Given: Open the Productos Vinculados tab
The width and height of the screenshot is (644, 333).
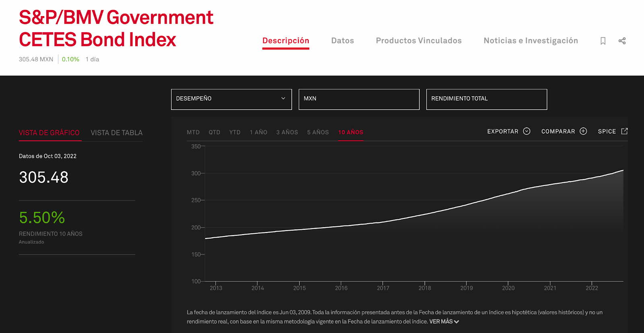Looking at the screenshot, I should 419,41.
